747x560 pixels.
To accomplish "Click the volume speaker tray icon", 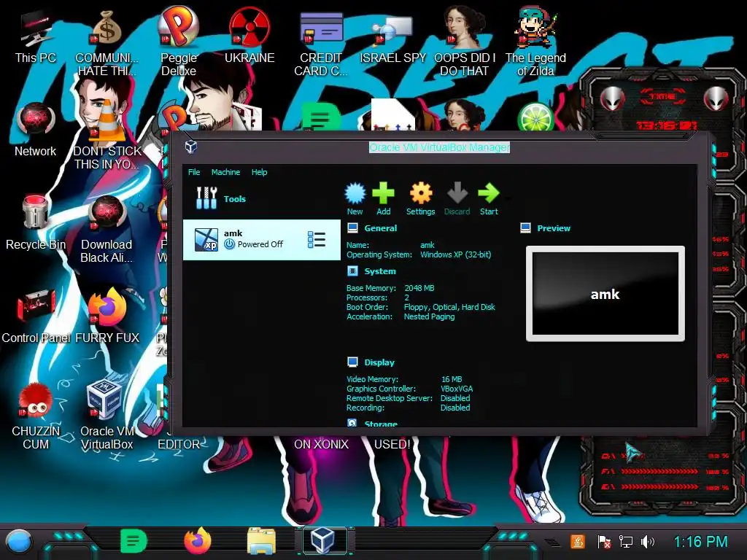I will tap(648, 542).
